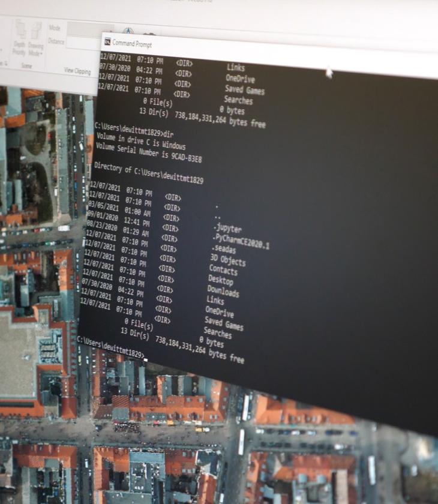Viewport: 438px width, 504px height.
Task: Click the date 09/01/2020 12:41 PM
Action: [x=118, y=218]
